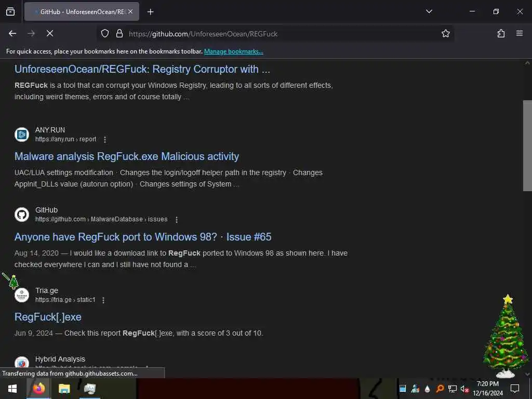Open network status tray icon
Screen dimensions: 532x399
point(453,389)
